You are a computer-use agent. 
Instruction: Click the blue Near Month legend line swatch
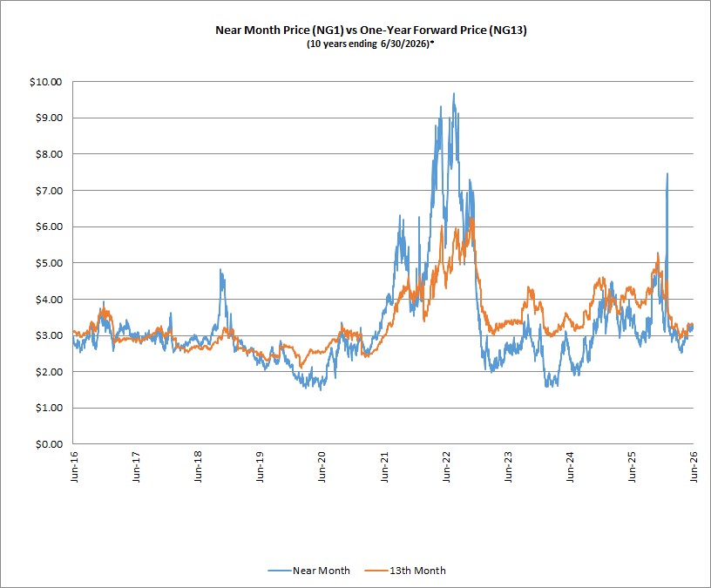tap(280, 571)
